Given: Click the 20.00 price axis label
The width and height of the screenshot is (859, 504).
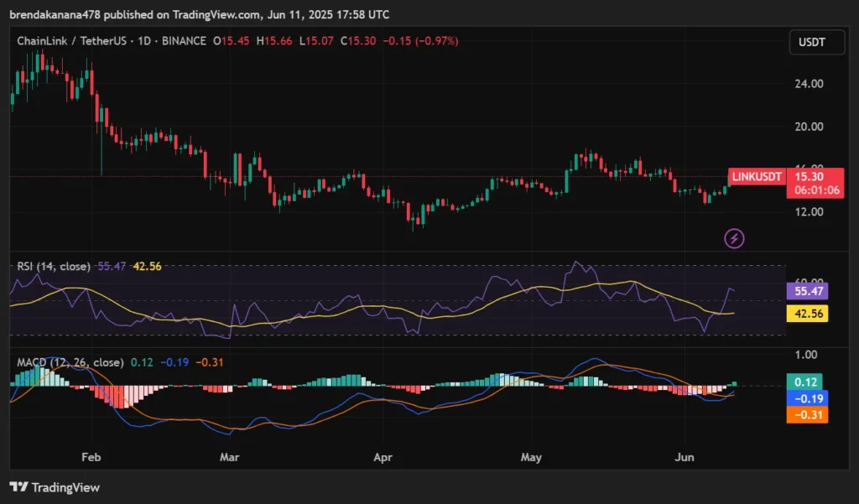Looking at the screenshot, I should (x=810, y=127).
